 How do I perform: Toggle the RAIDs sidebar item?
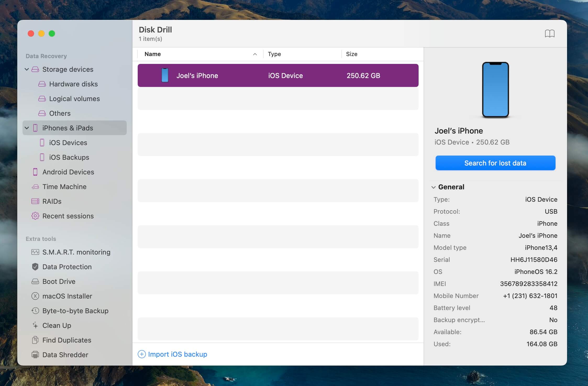pyautogui.click(x=52, y=201)
